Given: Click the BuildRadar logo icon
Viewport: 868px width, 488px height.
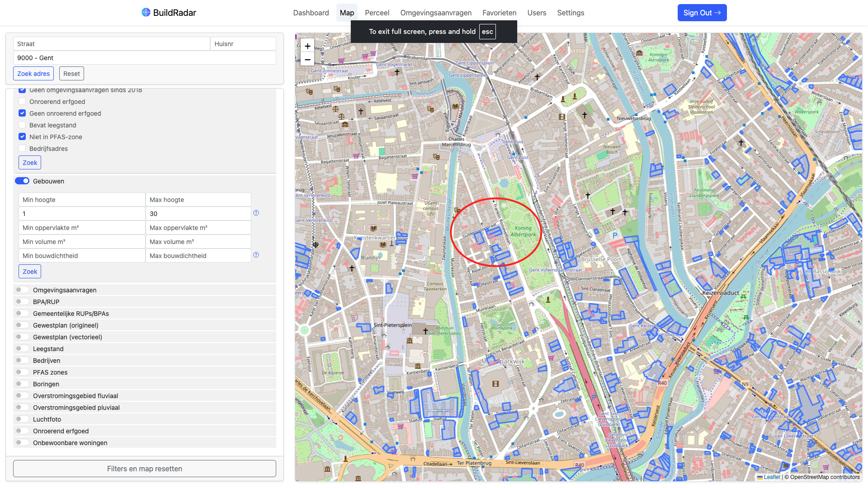Looking at the screenshot, I should [146, 12].
